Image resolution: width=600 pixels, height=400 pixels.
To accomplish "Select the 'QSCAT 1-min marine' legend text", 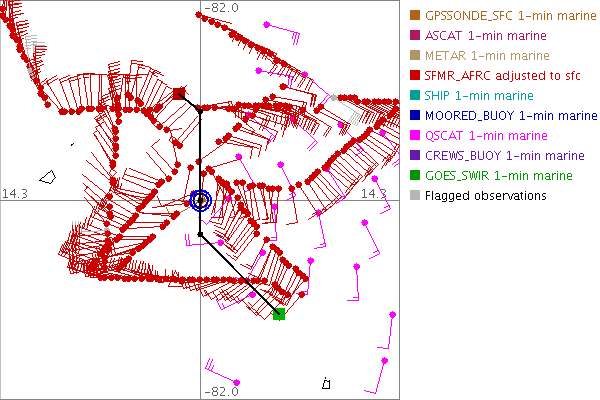I will [486, 135].
